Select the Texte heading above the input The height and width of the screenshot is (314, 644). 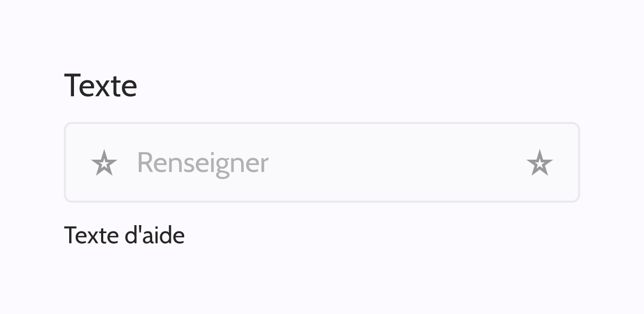click(x=101, y=86)
